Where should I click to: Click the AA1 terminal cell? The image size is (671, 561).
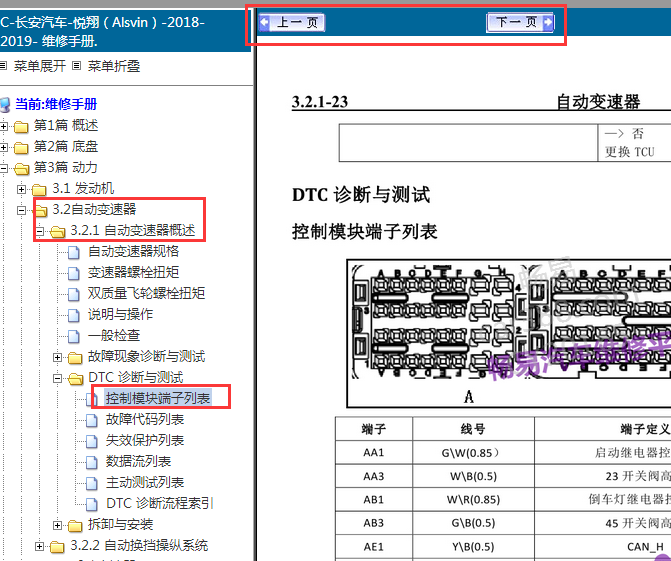pos(374,453)
